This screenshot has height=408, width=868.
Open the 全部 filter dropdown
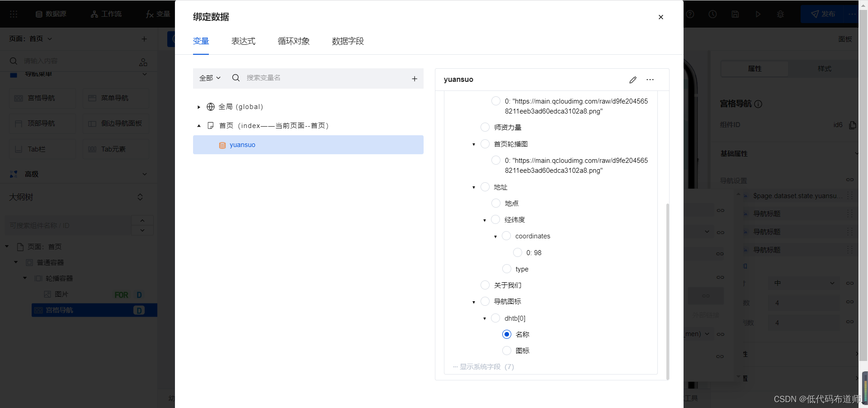(x=210, y=78)
